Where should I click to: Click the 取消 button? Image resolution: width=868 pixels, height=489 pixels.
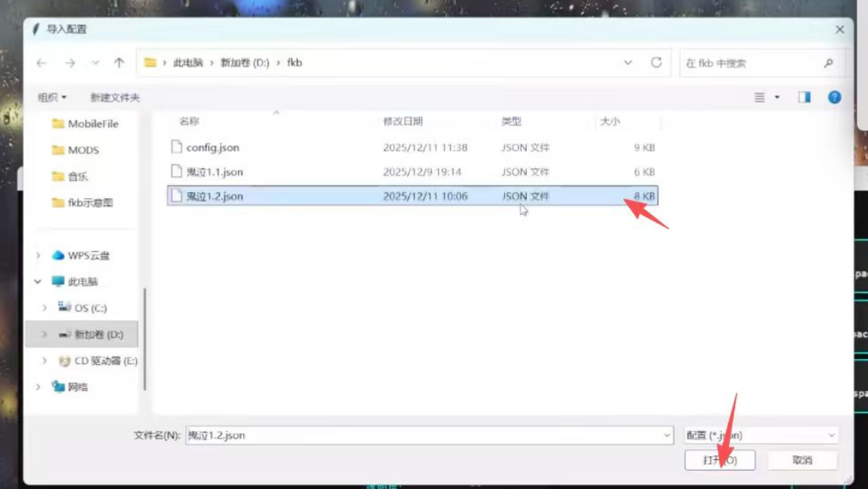click(802, 460)
